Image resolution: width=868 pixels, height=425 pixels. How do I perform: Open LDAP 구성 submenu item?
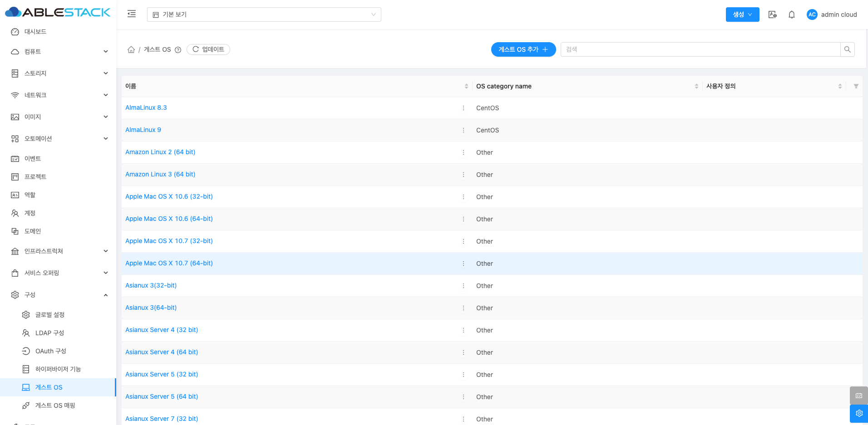coord(58,333)
